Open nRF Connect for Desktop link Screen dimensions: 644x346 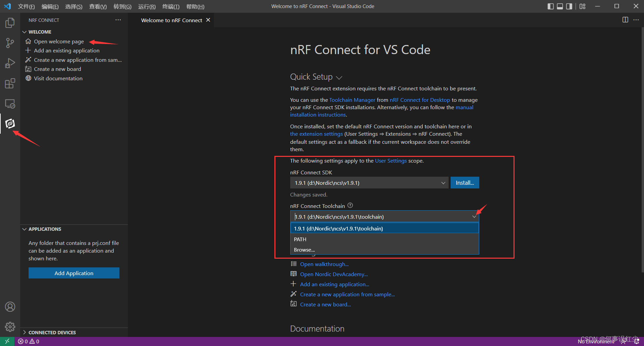(x=420, y=100)
